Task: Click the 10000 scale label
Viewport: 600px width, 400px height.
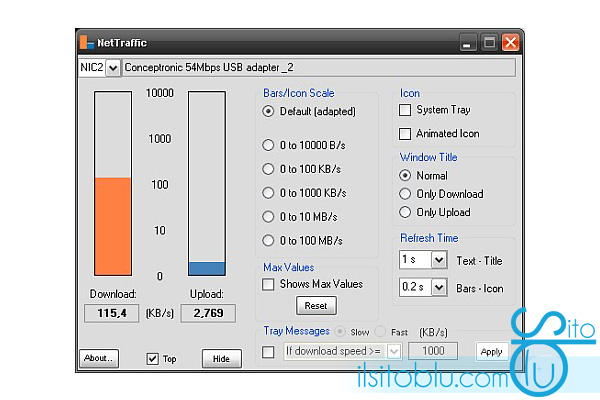Action: click(160, 93)
